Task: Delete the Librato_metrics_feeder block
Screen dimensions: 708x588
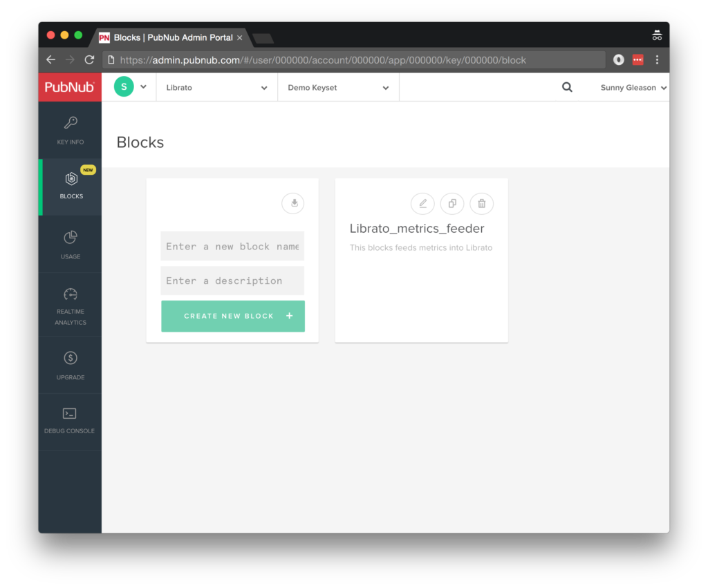Action: pyautogui.click(x=481, y=203)
